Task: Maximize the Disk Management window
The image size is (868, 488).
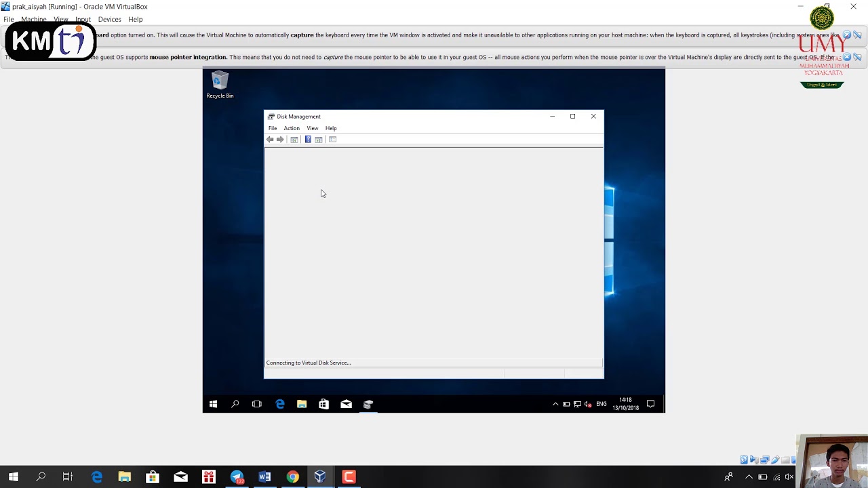Action: coord(572,116)
